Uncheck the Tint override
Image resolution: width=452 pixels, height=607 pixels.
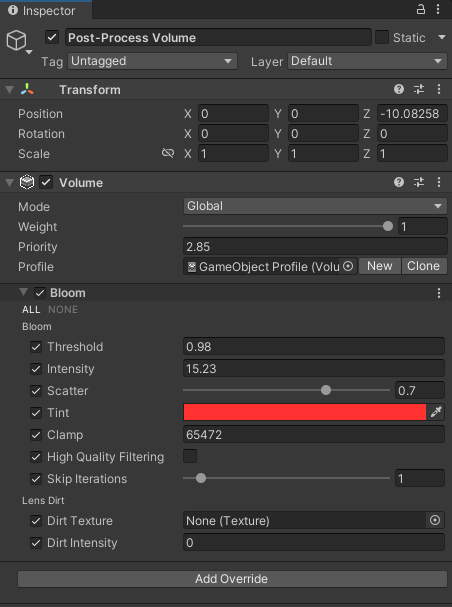36,413
